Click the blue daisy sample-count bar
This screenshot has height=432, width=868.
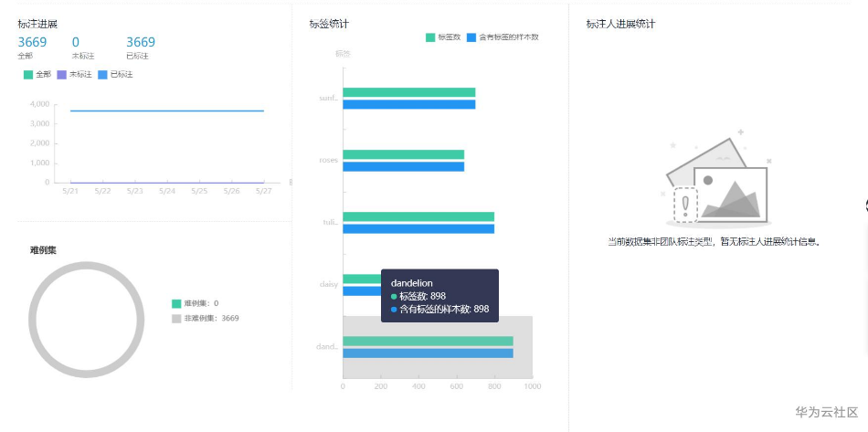coord(362,291)
